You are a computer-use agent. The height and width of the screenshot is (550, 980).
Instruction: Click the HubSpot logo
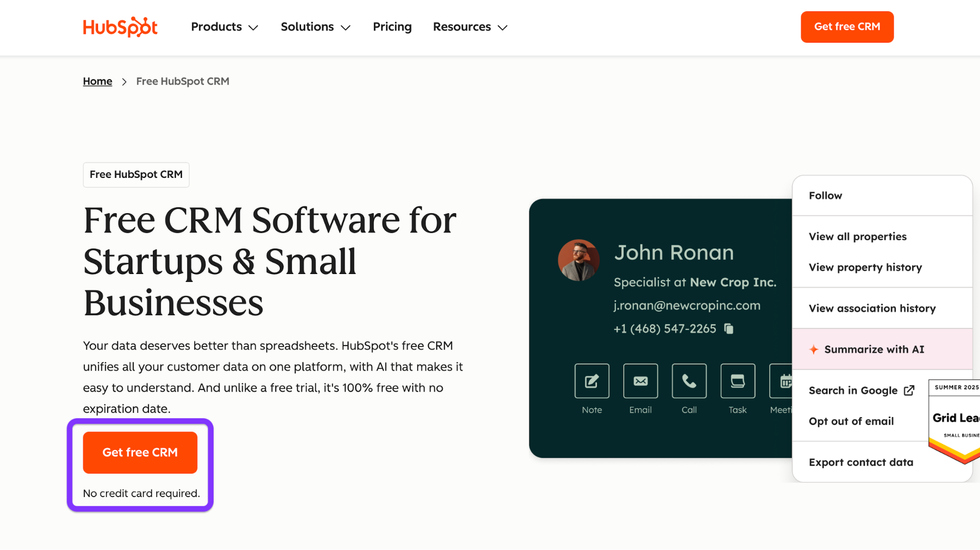pyautogui.click(x=120, y=27)
